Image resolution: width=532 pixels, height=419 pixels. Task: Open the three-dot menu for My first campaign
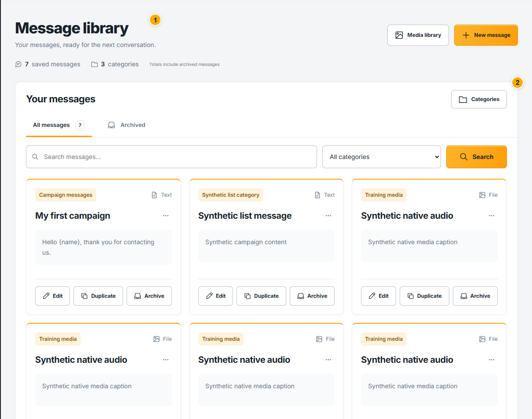pyautogui.click(x=166, y=216)
